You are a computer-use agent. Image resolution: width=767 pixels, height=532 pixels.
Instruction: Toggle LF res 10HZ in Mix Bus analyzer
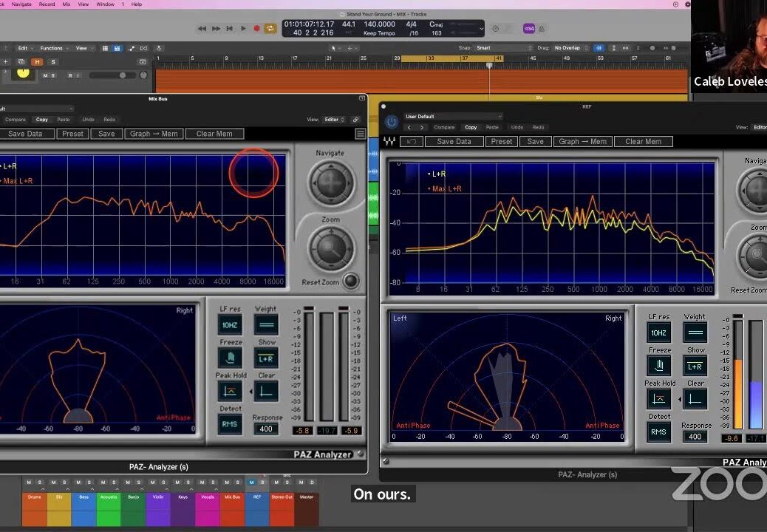[x=230, y=324]
